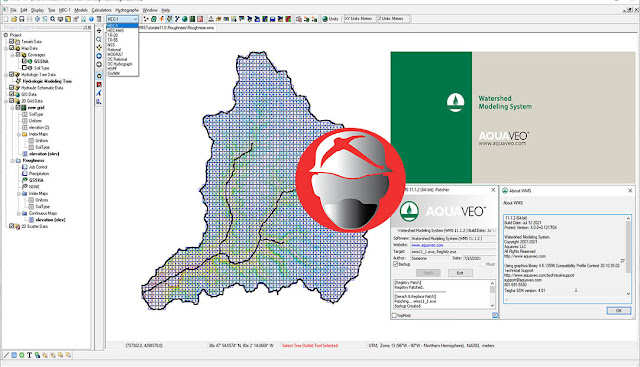Toggle GIS Data checkbox
The image size is (640, 367).
[11, 94]
